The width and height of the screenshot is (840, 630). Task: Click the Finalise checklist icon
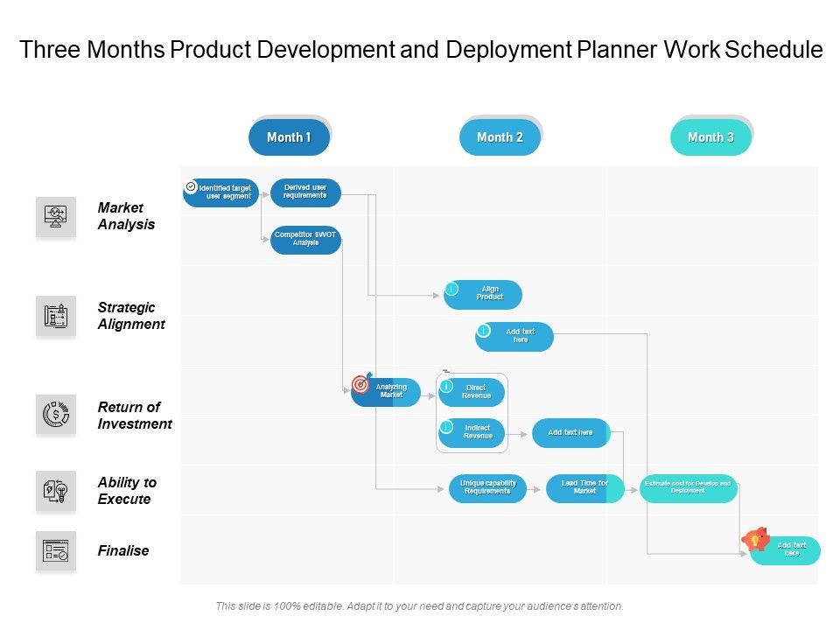[x=56, y=550]
